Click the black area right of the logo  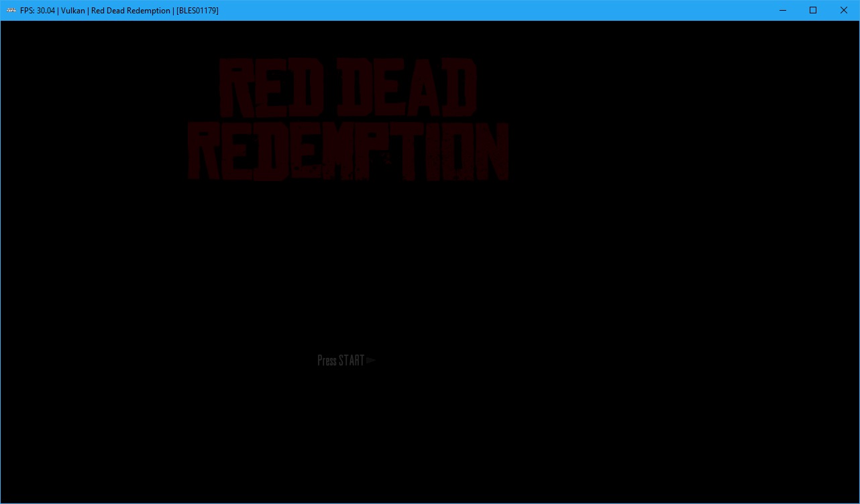(x=671, y=121)
